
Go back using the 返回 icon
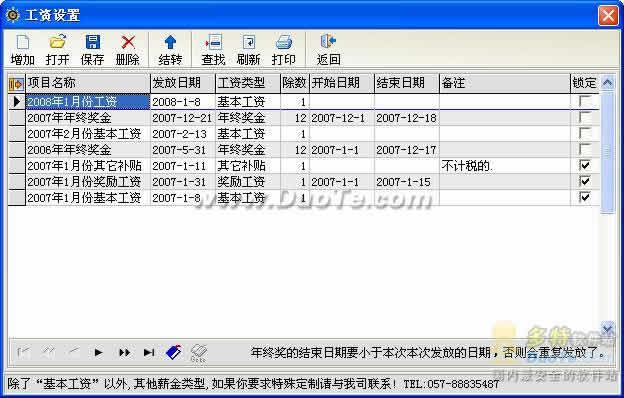pyautogui.click(x=328, y=41)
